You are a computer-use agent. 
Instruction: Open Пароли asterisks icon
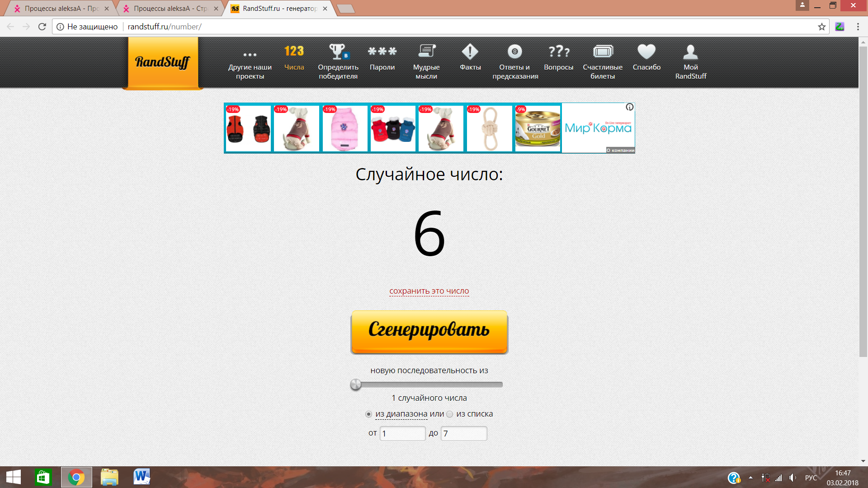tap(382, 52)
